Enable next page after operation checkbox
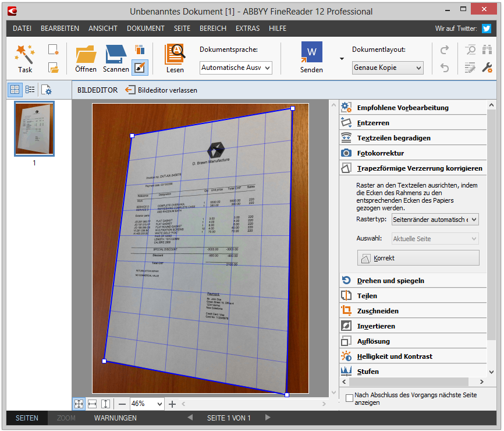Image resolution: width=504 pixels, height=431 pixels. click(x=349, y=398)
